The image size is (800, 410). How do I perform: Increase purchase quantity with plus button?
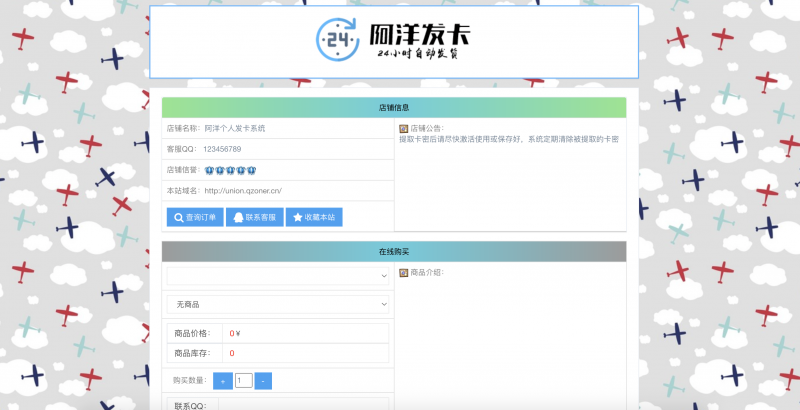click(x=222, y=381)
